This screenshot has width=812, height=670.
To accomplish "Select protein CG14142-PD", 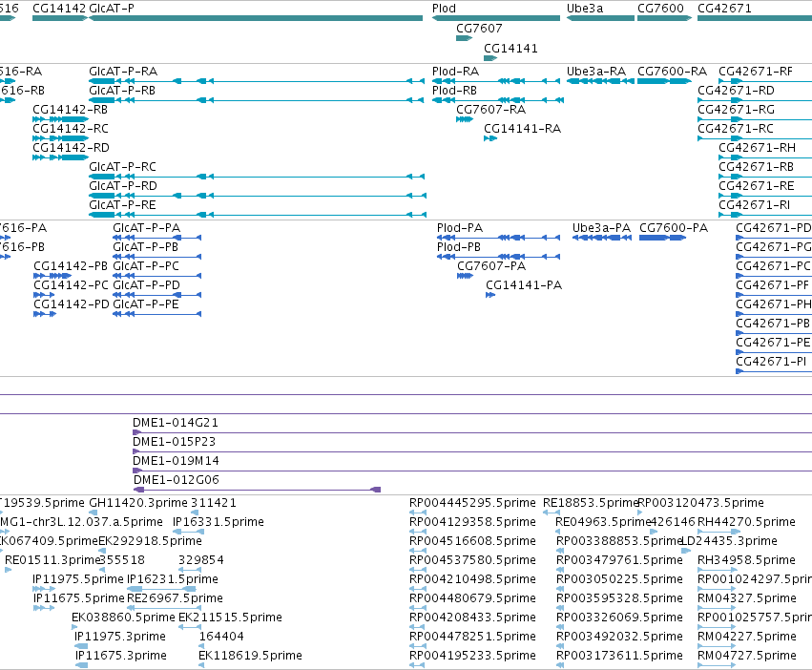I will (x=45, y=313).
